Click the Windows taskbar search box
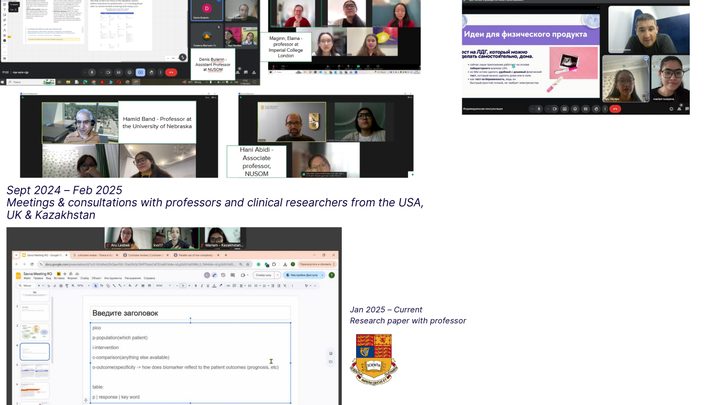Image resolution: width=720 pixels, height=405 pixels. (31, 82)
